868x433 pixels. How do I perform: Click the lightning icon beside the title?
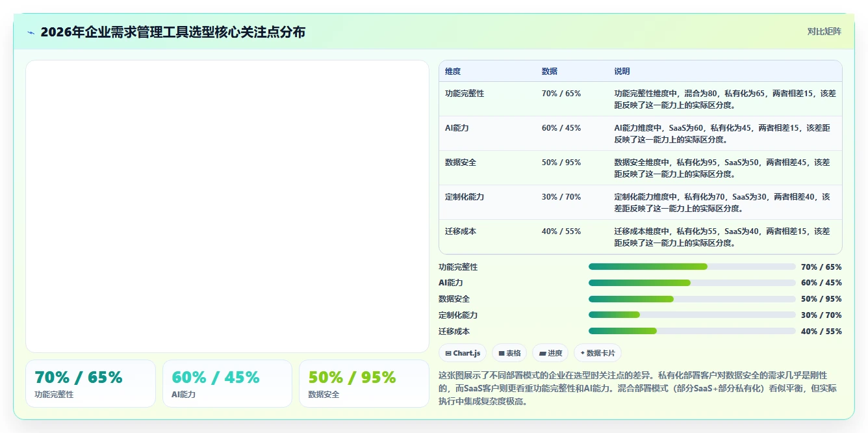(31, 33)
